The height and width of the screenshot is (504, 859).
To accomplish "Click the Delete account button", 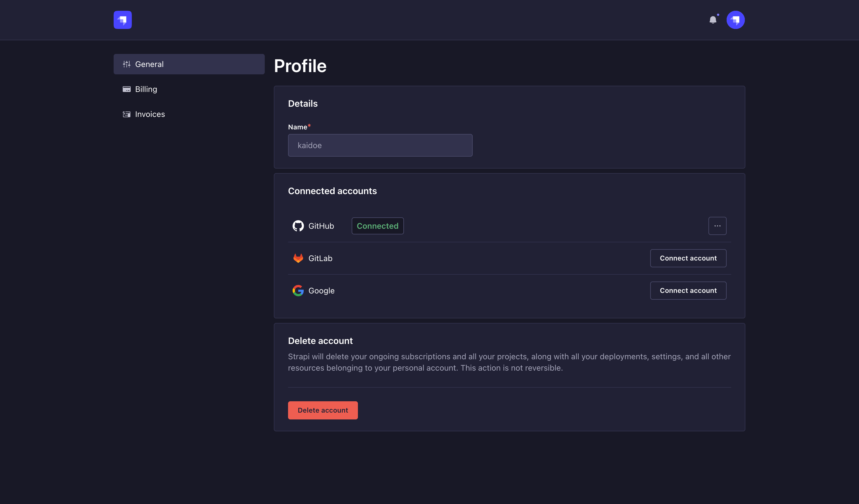I will 322,410.
